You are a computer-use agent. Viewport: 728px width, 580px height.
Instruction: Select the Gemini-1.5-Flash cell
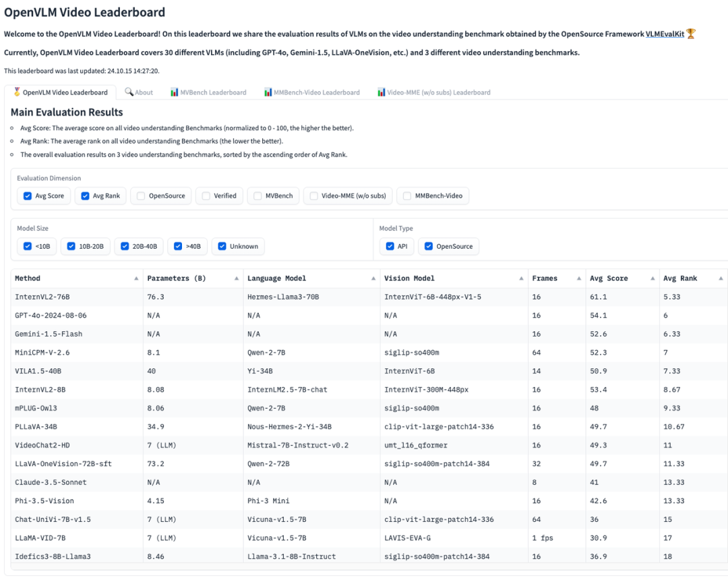coord(77,335)
